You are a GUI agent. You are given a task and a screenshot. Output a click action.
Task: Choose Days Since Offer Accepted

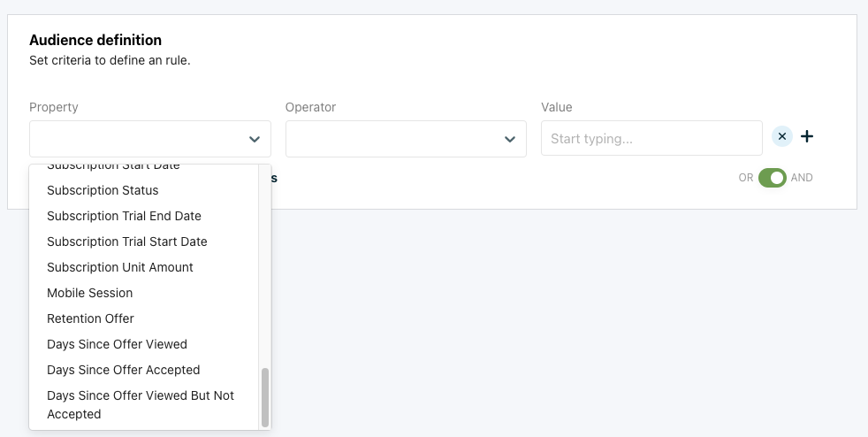coord(123,370)
